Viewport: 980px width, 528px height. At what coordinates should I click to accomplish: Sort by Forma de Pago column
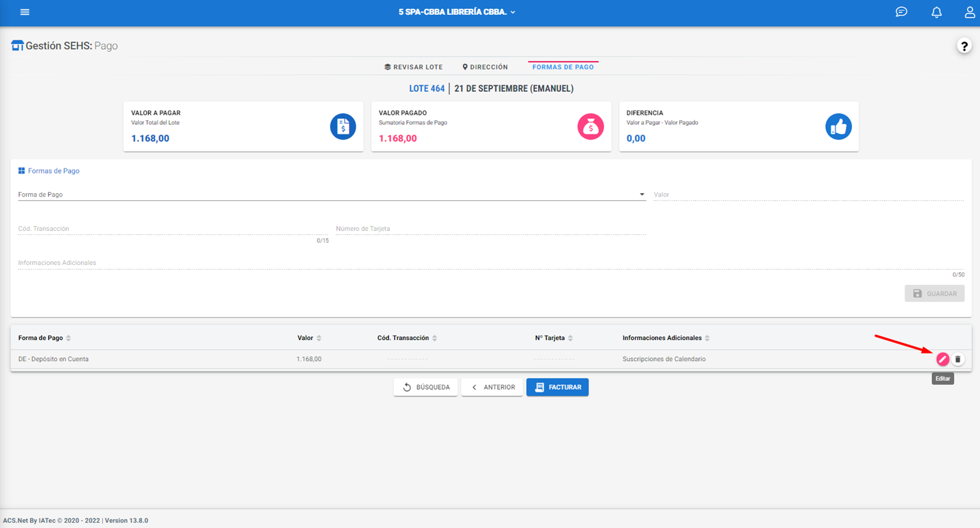pyautogui.click(x=68, y=338)
